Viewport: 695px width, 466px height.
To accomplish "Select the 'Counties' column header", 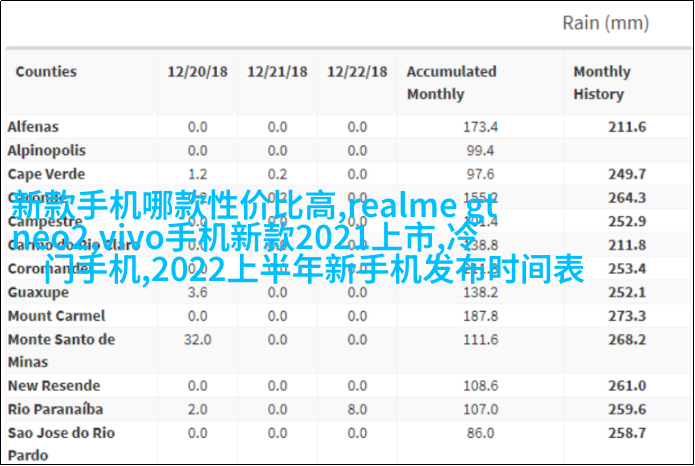I will coord(46,71).
